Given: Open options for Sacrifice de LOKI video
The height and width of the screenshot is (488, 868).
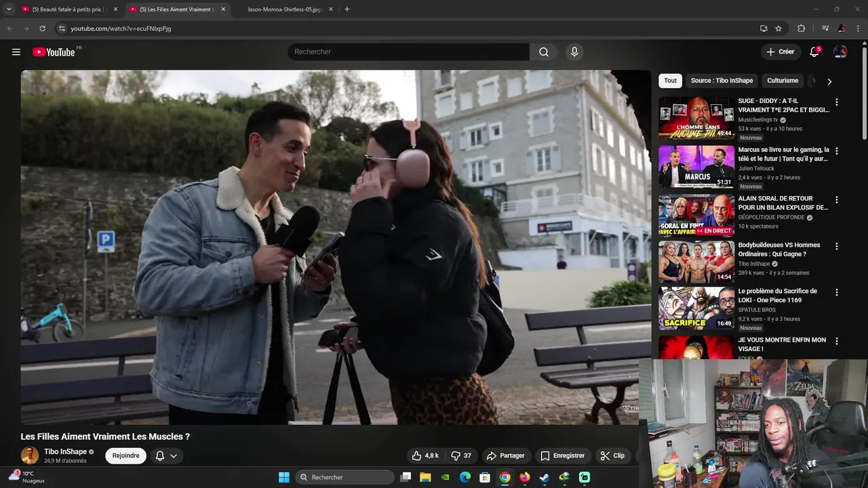Looking at the screenshot, I should pos(836,293).
